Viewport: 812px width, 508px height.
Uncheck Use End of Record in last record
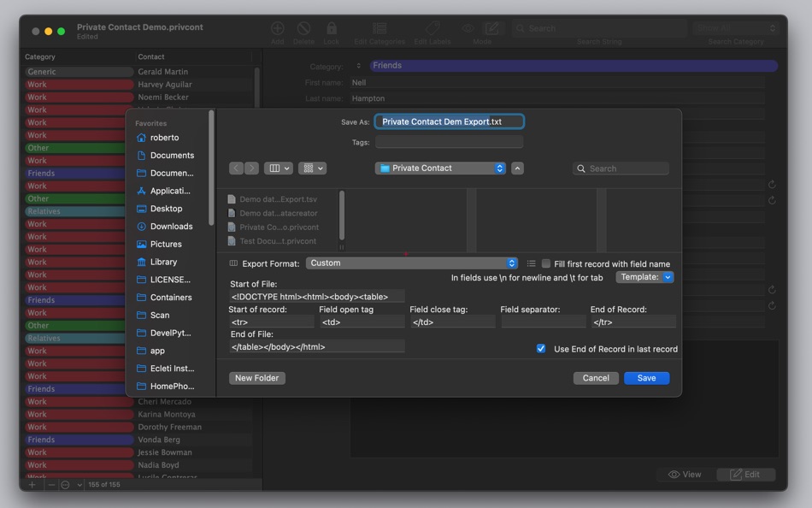(x=541, y=348)
